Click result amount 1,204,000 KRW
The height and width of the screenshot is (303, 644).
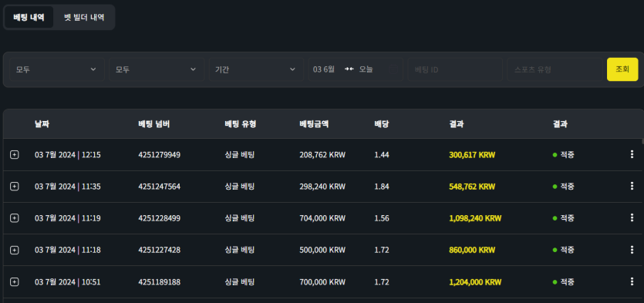pyautogui.click(x=475, y=282)
